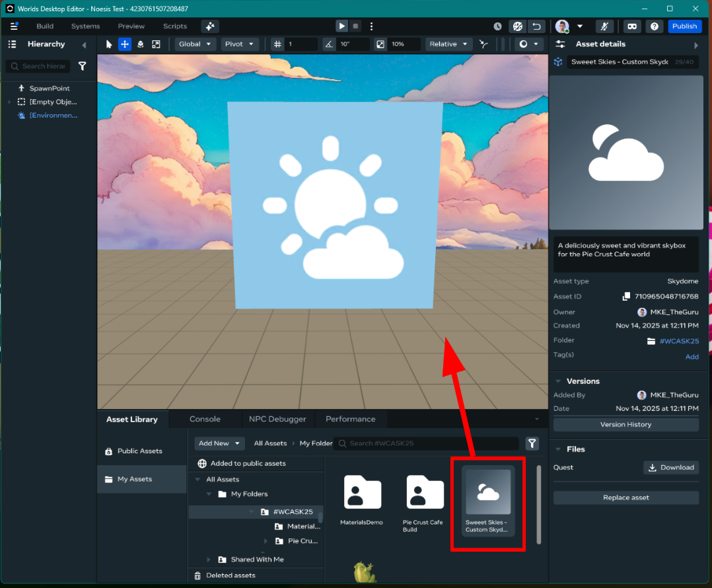The height and width of the screenshot is (588, 712).
Task: Open the Scripts menu
Action: (x=175, y=26)
